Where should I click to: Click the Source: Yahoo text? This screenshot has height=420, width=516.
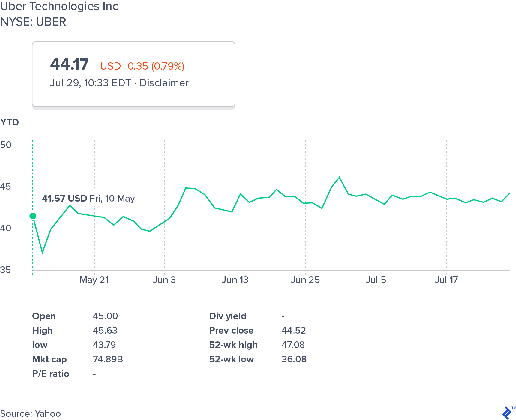31,414
